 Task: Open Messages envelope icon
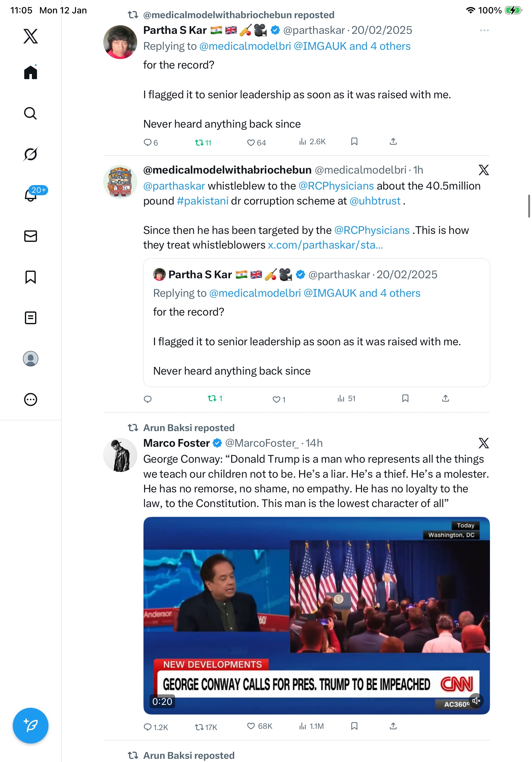coord(31,236)
